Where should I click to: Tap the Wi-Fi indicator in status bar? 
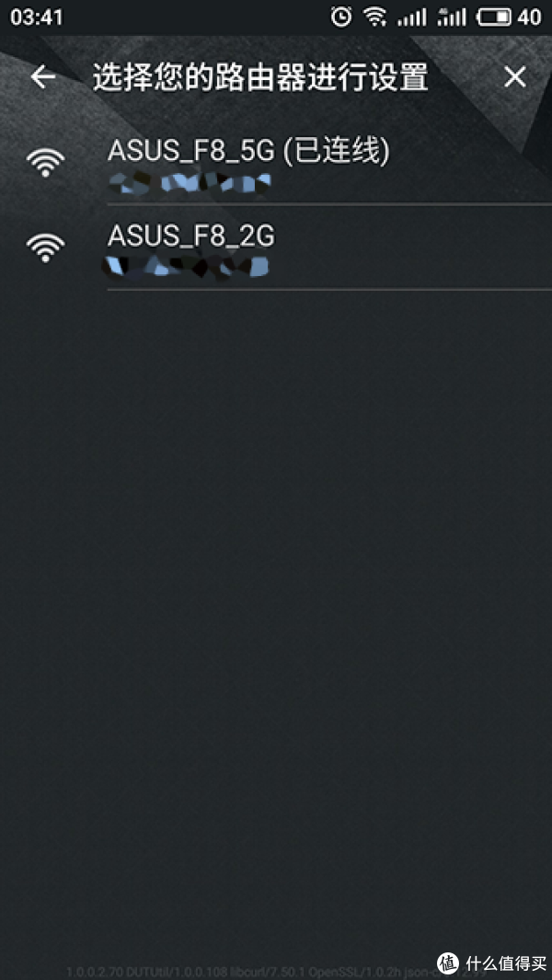click(375, 17)
